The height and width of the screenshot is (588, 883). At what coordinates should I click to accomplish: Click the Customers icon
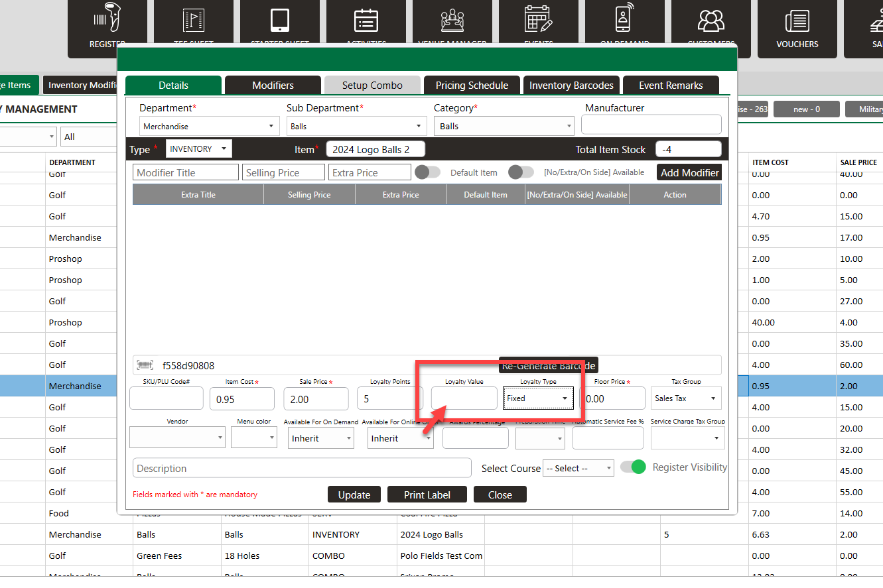(711, 21)
